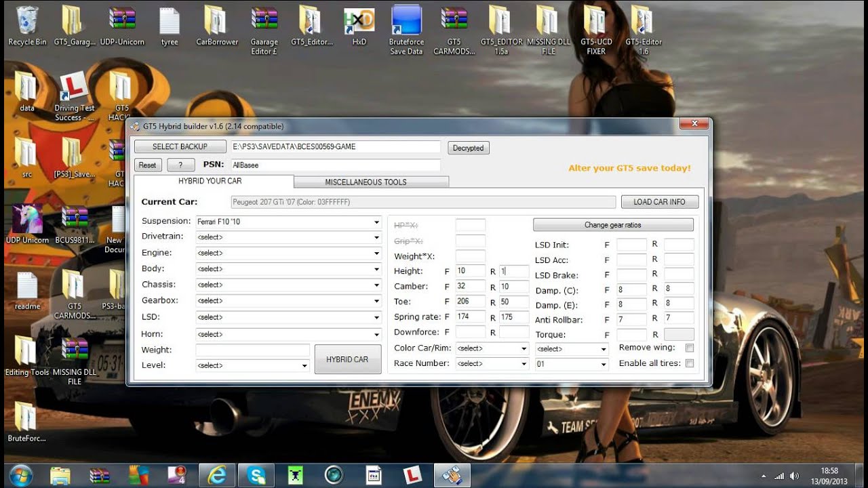Click the Reset button
This screenshot has height=488, width=868.
pyautogui.click(x=147, y=165)
